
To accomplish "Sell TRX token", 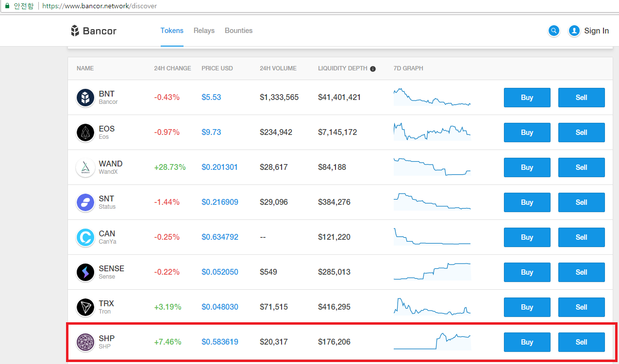I will [x=582, y=307].
